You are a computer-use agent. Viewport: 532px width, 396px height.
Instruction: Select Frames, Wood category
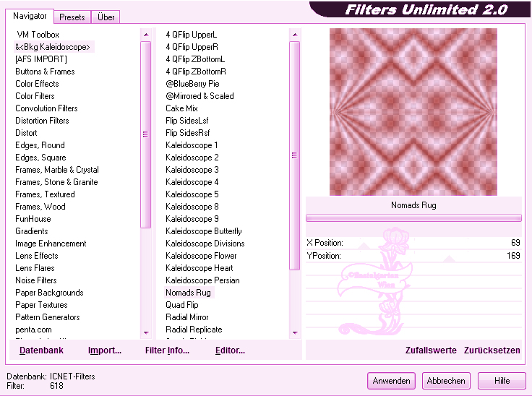40,207
